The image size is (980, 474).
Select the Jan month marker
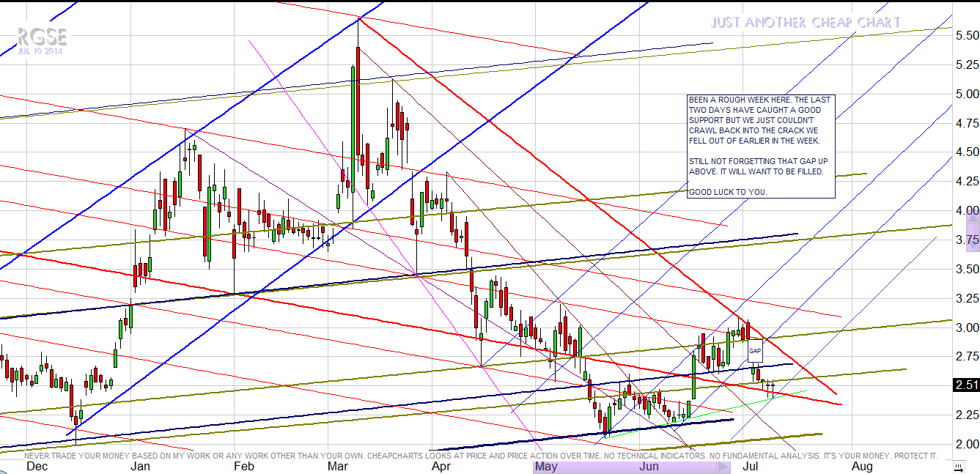point(139,466)
